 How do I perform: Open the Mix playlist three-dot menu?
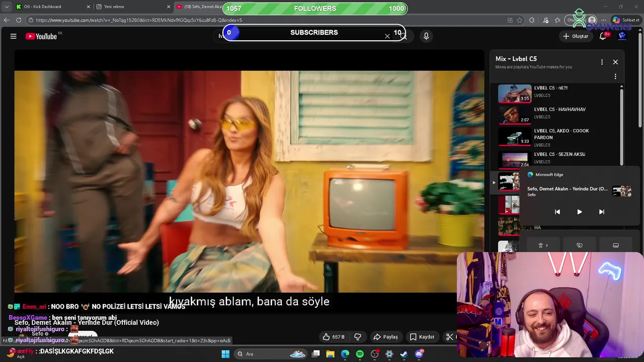[602, 62]
